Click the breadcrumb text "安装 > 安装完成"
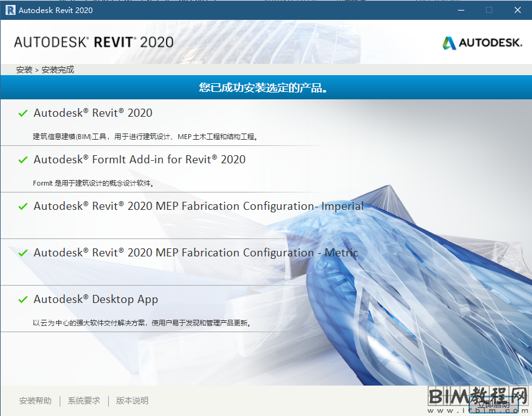Screen dimensions: 532x416 (45, 70)
